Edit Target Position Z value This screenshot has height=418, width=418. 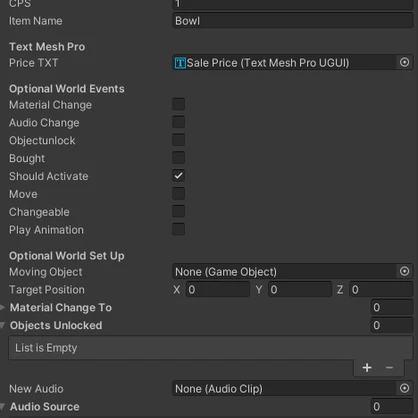click(x=381, y=289)
